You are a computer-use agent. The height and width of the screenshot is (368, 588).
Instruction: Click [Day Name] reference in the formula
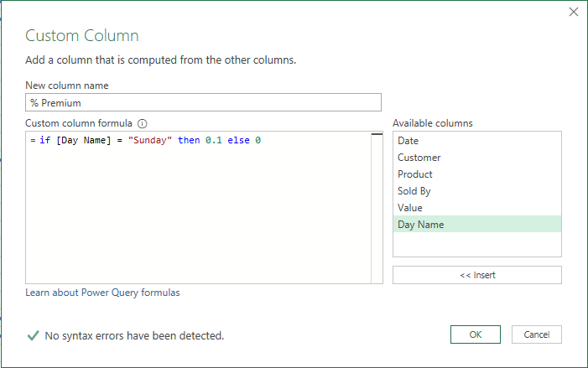[82, 140]
